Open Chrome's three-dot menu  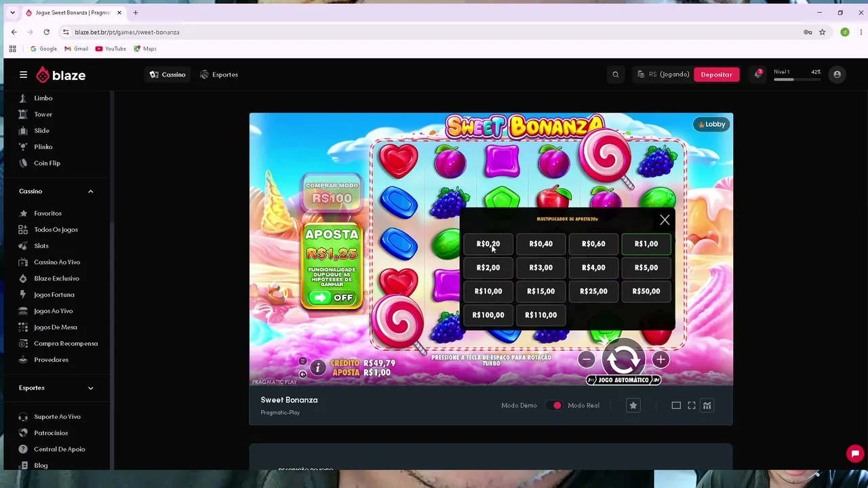pyautogui.click(x=861, y=32)
